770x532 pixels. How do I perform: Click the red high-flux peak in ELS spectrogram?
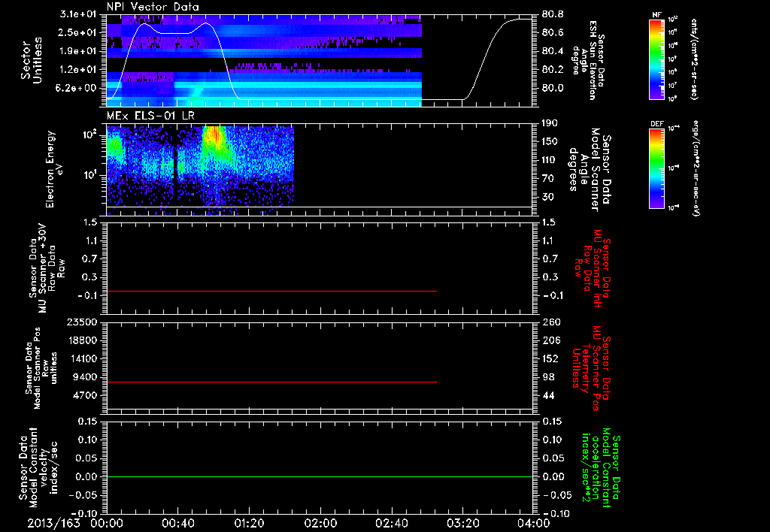click(213, 137)
